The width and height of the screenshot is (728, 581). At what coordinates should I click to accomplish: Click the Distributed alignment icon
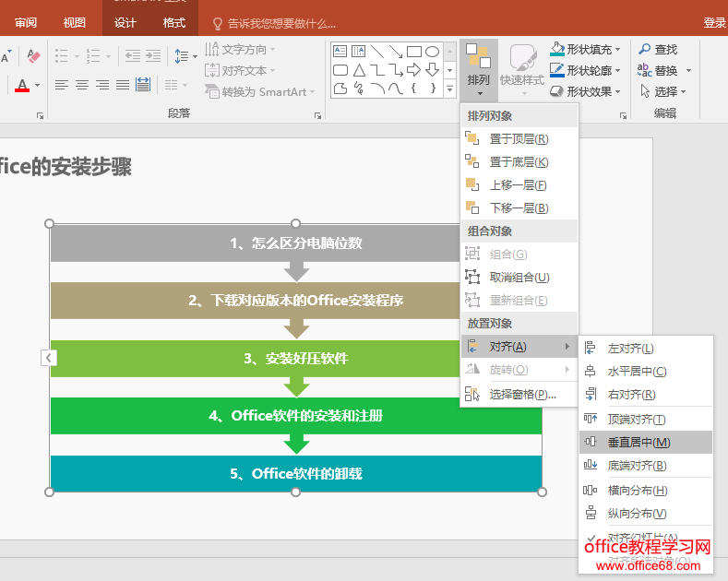click(x=143, y=85)
